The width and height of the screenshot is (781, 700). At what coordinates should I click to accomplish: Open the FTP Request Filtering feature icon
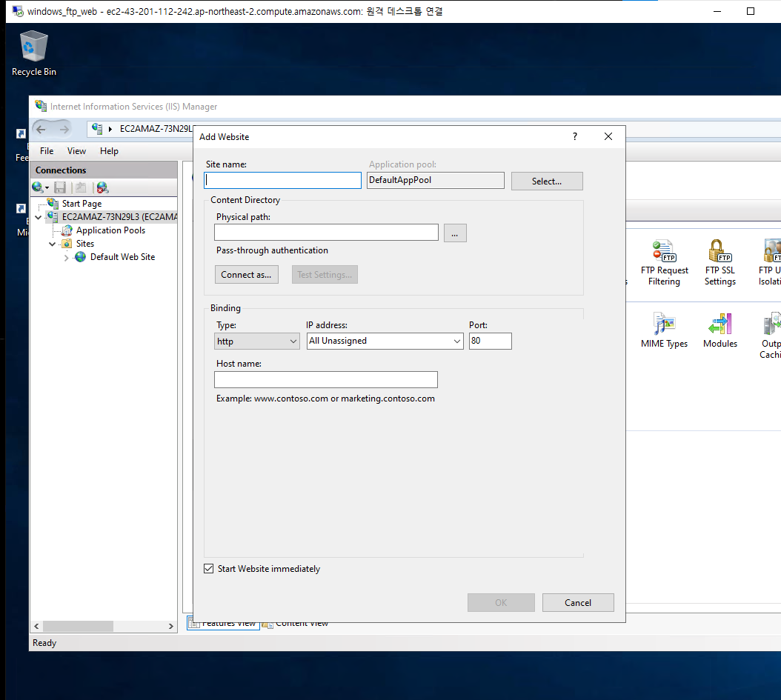[x=664, y=262]
